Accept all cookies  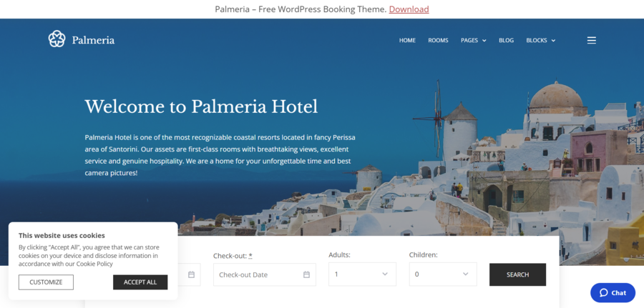pyautogui.click(x=140, y=282)
